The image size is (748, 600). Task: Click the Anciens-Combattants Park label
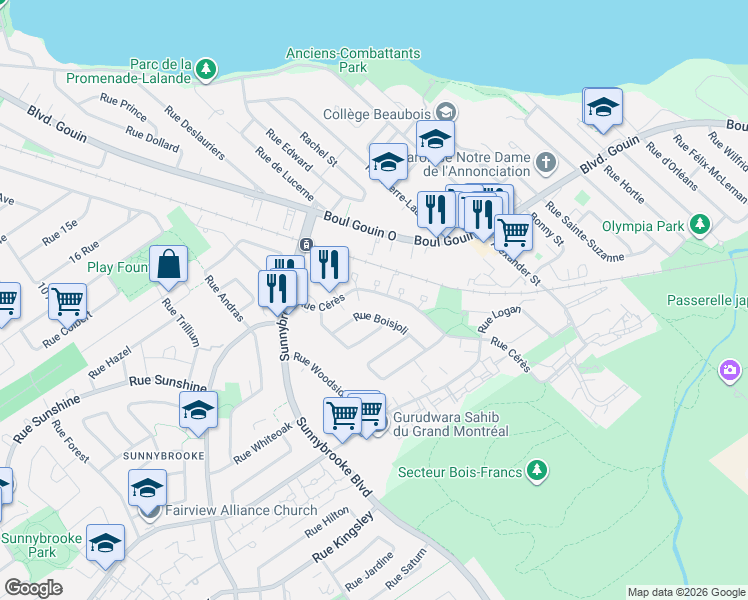pos(353,60)
